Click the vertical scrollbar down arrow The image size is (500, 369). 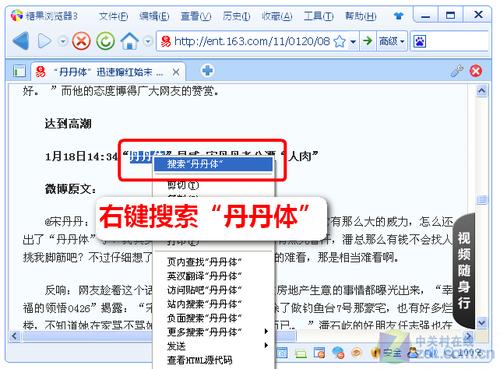coord(482,323)
